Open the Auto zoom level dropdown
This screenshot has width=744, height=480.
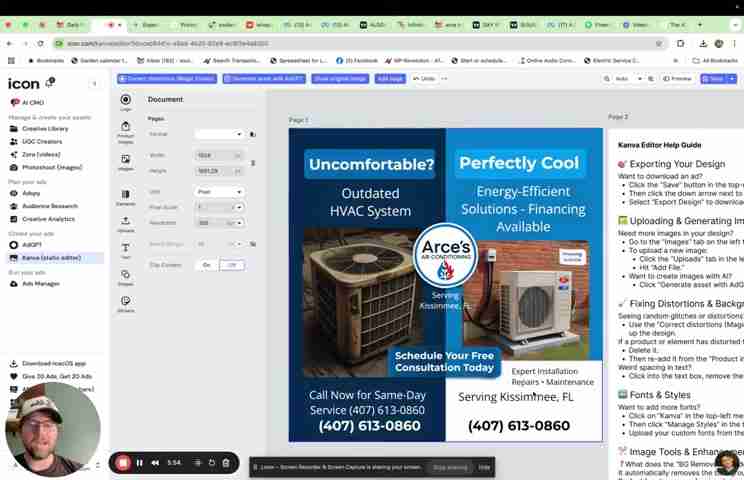click(x=640, y=79)
